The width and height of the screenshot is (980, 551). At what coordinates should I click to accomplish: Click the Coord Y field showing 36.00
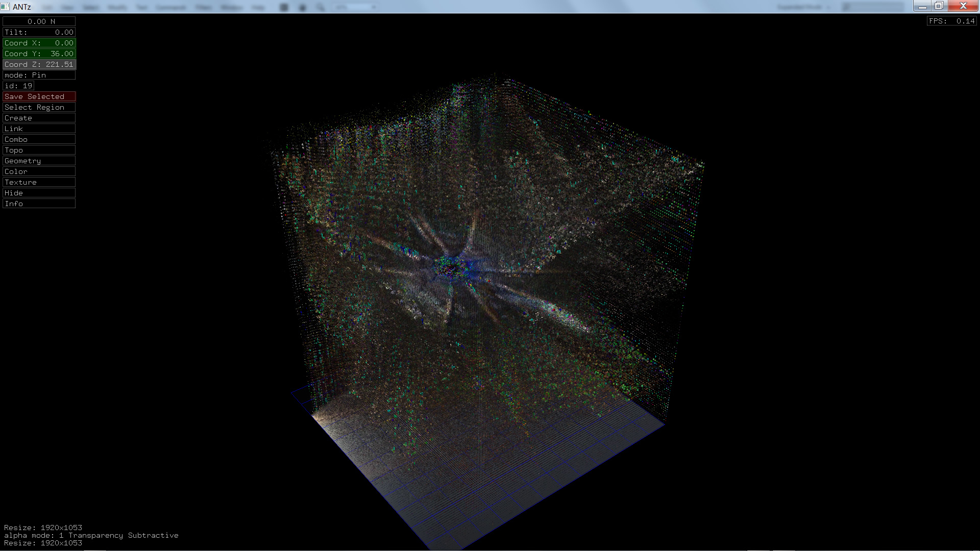(x=39, y=54)
